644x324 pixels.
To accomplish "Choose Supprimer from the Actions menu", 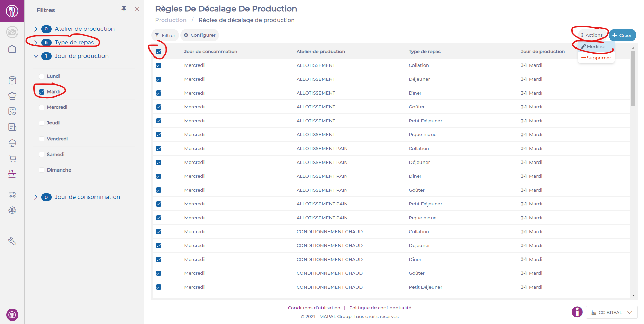I will coord(596,58).
